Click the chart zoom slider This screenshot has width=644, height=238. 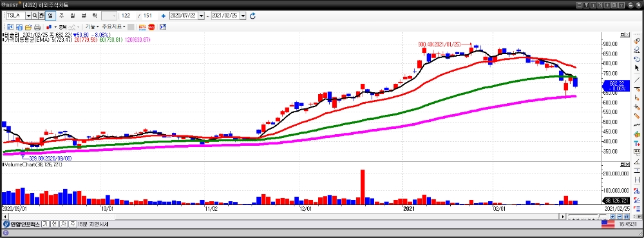tap(588, 216)
